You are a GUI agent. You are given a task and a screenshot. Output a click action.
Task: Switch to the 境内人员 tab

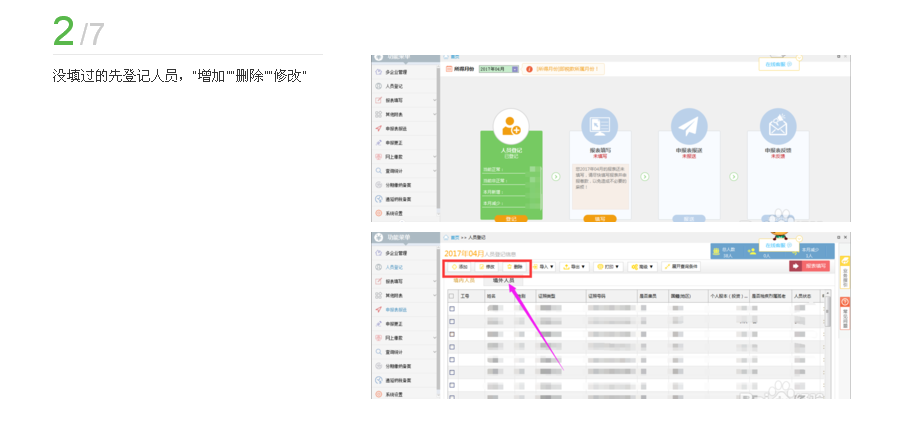[x=464, y=281]
